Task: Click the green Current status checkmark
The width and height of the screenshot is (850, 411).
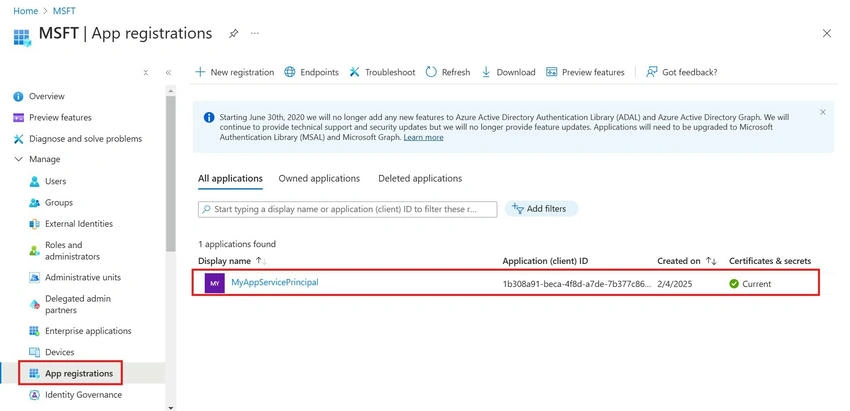Action: [734, 284]
